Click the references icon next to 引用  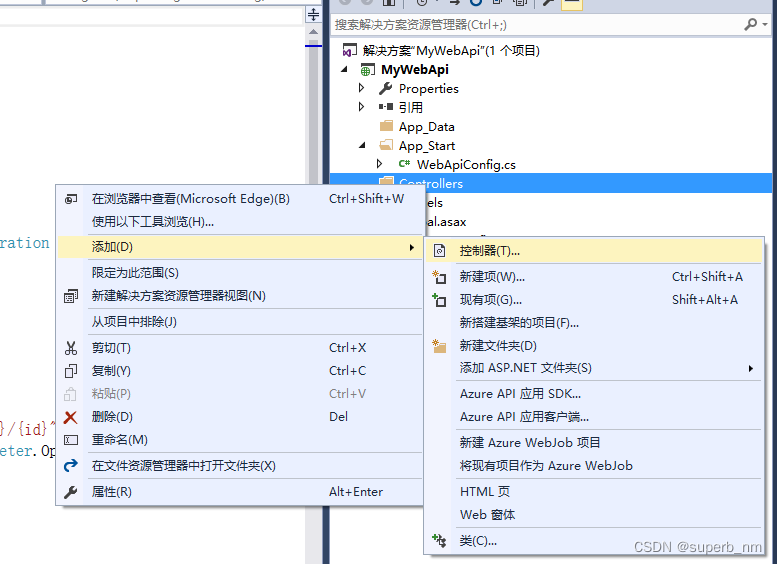pyautogui.click(x=386, y=107)
